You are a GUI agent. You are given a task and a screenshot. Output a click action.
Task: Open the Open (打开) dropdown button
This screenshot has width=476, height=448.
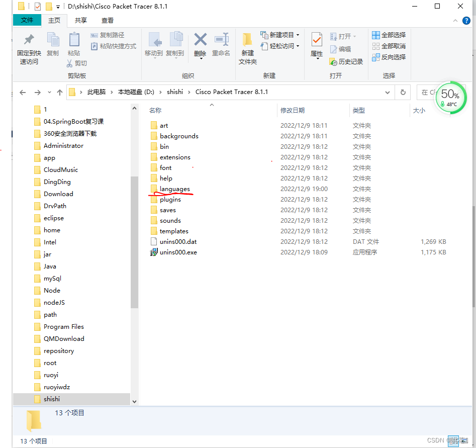343,36
